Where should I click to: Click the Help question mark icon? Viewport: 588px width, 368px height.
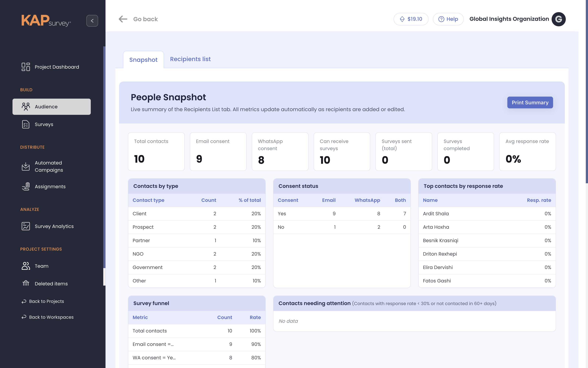pyautogui.click(x=441, y=19)
